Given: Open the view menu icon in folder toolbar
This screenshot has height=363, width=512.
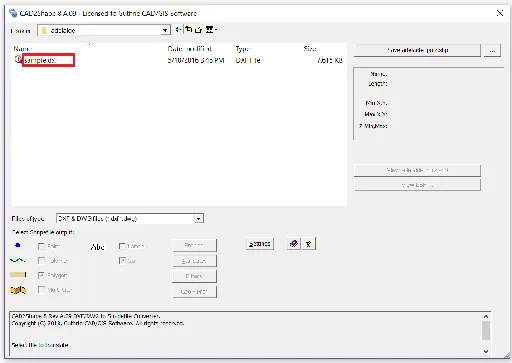Looking at the screenshot, I should [211, 30].
